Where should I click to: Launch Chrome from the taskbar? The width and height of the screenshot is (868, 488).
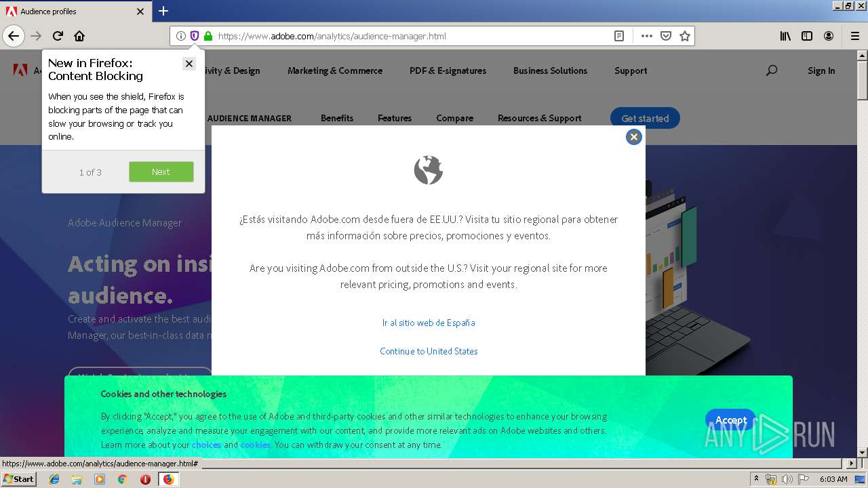tap(122, 479)
